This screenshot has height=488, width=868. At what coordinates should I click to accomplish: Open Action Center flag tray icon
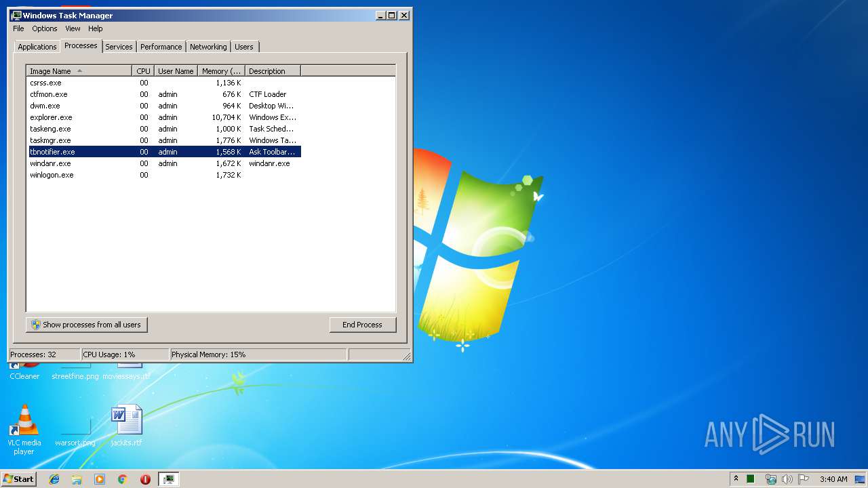pos(804,479)
